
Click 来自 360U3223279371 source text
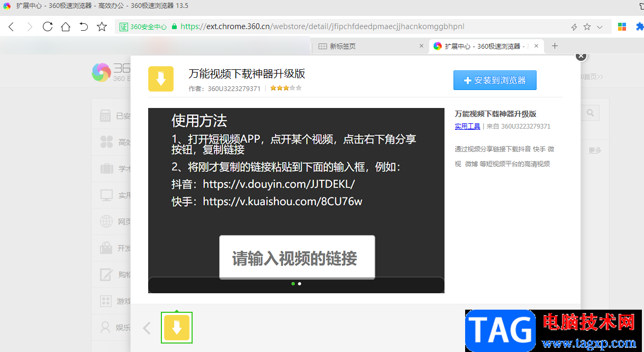[x=519, y=127]
